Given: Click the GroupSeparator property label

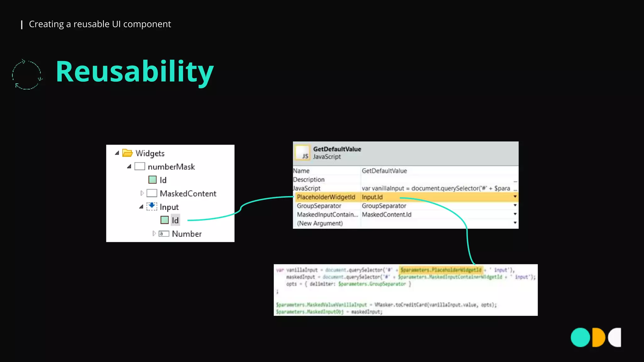Looking at the screenshot, I should (319, 206).
